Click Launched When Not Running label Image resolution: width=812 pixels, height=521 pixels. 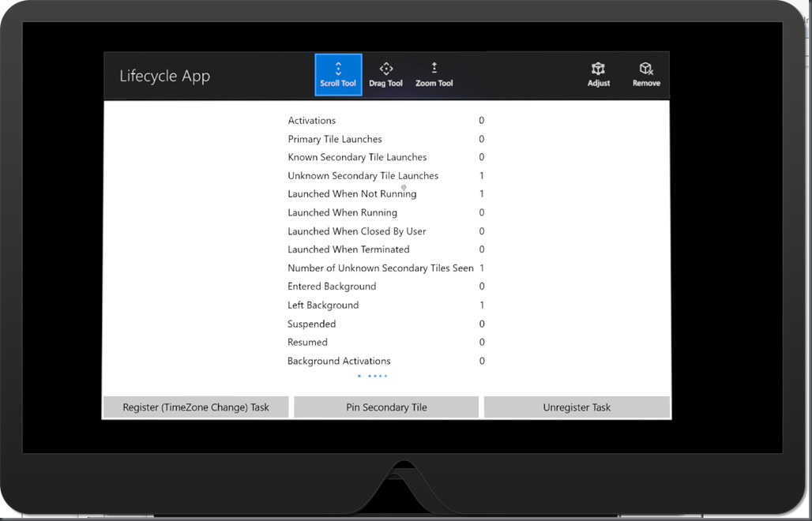[x=352, y=194]
